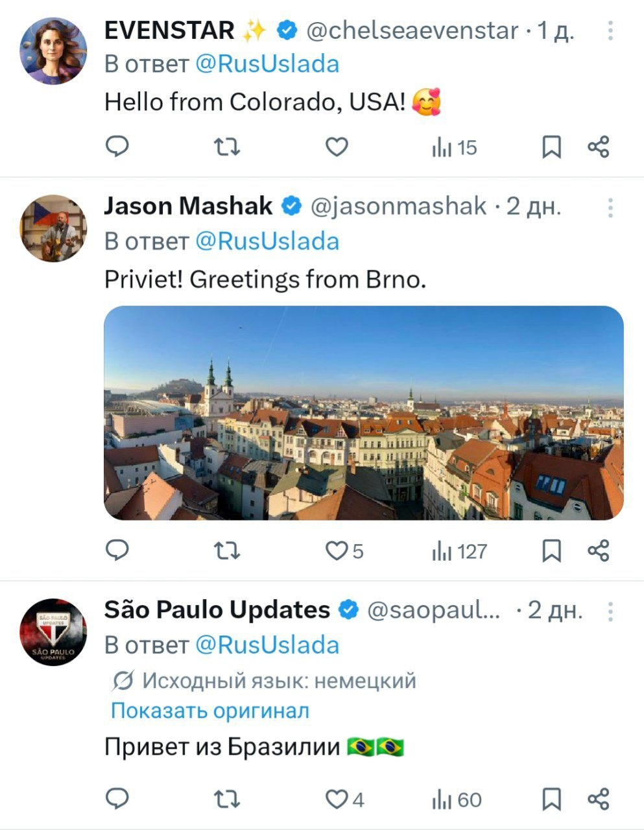
Task: Reply to EVENSTAR's Colorado tweet
Action: click(117, 147)
